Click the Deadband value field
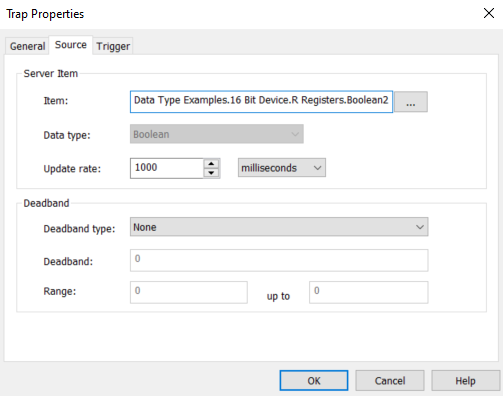 click(x=279, y=260)
